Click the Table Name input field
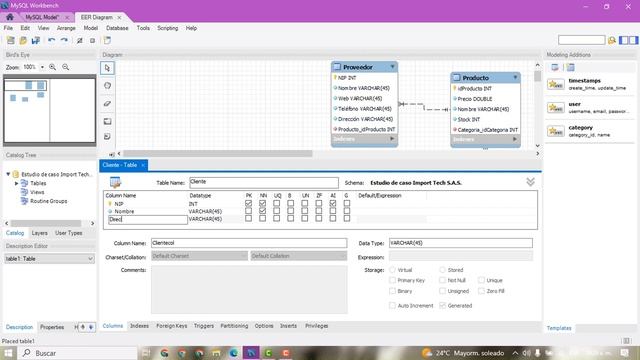The height and width of the screenshot is (360, 640). click(x=264, y=182)
